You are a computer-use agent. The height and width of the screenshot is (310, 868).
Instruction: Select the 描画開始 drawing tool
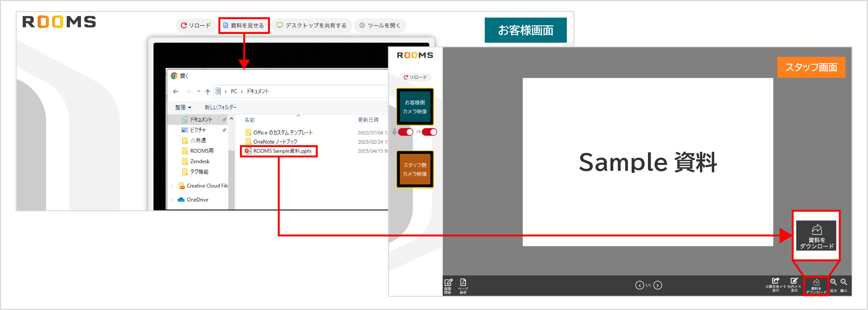[449, 282]
